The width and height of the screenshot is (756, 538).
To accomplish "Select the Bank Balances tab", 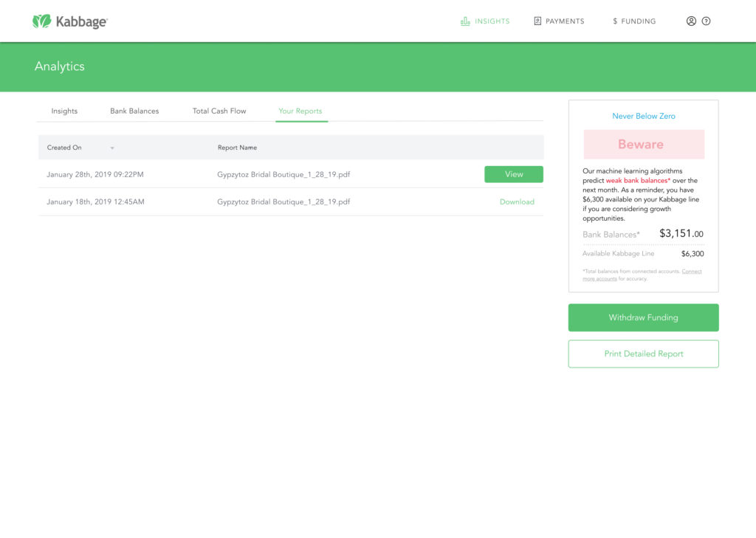I will (134, 111).
